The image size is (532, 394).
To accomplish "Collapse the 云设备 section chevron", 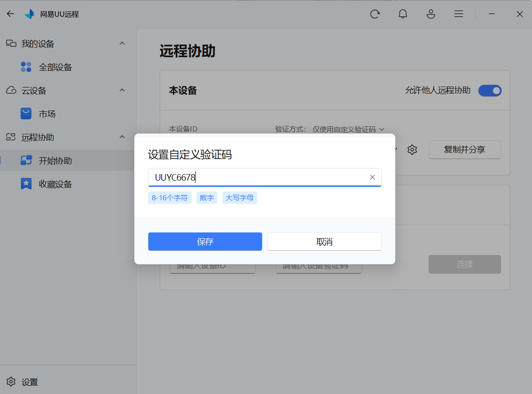I will (122, 90).
